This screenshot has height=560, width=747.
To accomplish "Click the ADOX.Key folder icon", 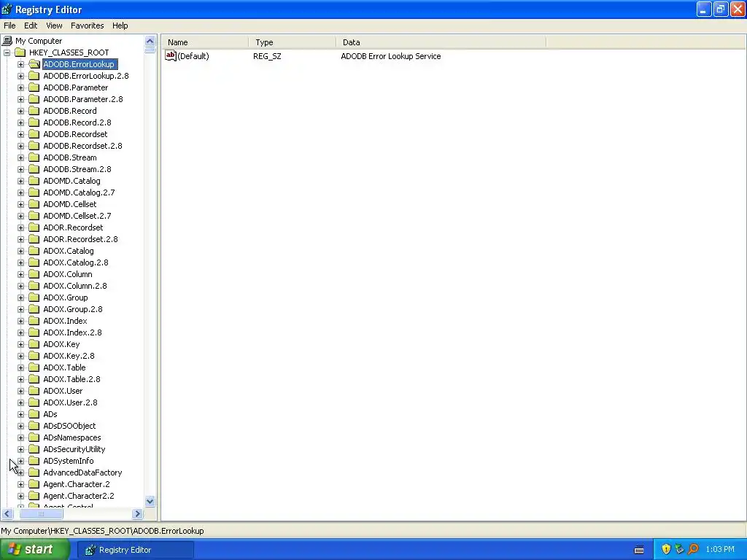I will [34, 344].
